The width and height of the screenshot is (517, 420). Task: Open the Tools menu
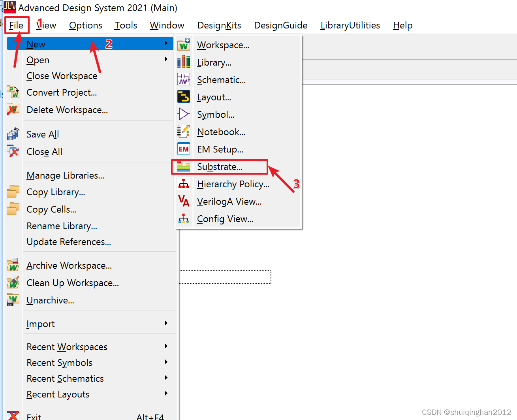[126, 25]
